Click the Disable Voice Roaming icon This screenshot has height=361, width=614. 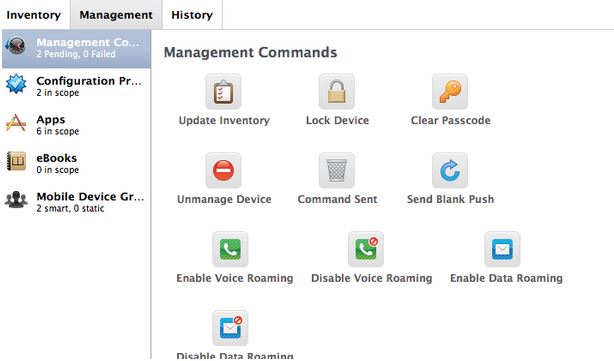(x=366, y=249)
